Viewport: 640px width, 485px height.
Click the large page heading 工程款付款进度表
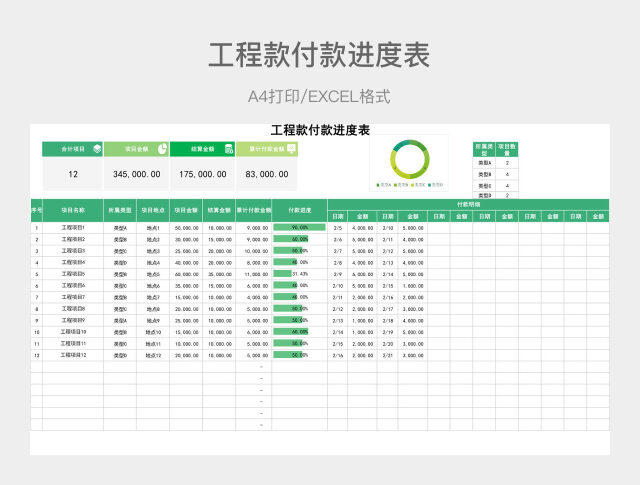coord(319,55)
